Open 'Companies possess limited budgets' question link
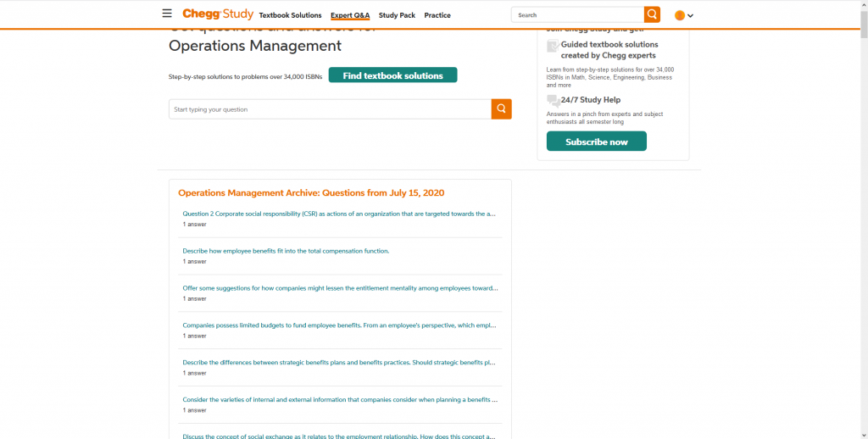868x439 pixels. pos(339,325)
